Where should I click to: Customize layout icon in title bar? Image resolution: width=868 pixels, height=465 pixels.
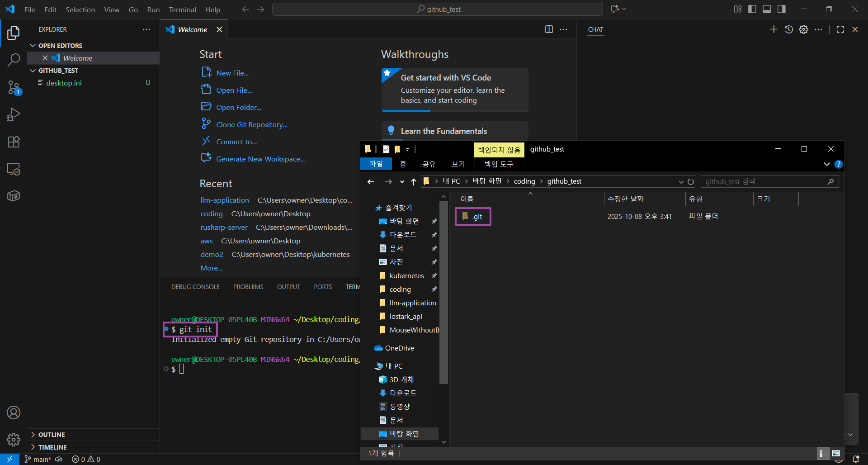point(738,9)
